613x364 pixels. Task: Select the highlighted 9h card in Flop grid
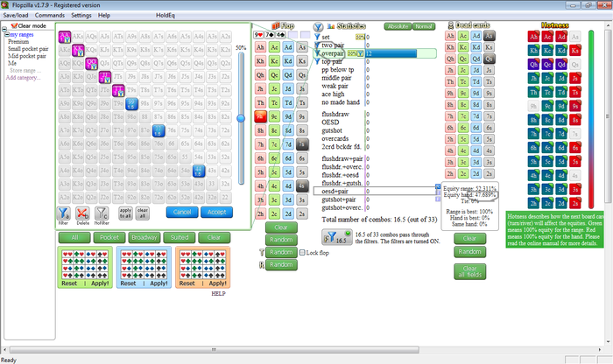point(260,116)
